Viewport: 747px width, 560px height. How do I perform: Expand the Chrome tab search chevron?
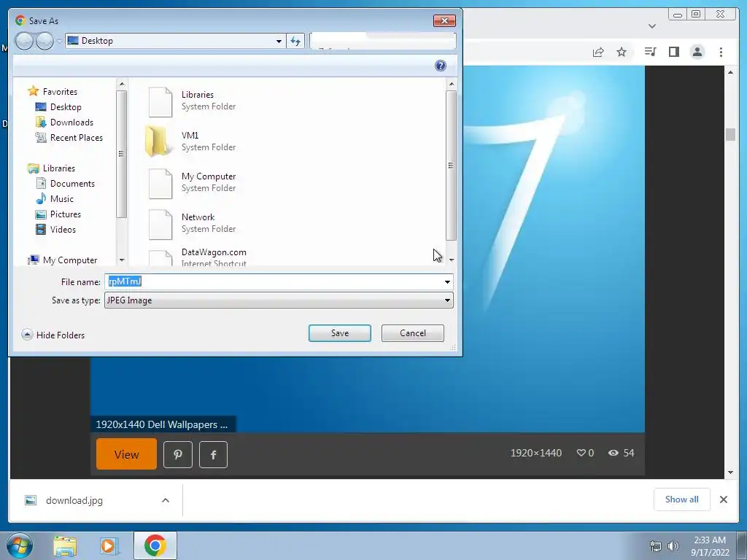(651, 26)
